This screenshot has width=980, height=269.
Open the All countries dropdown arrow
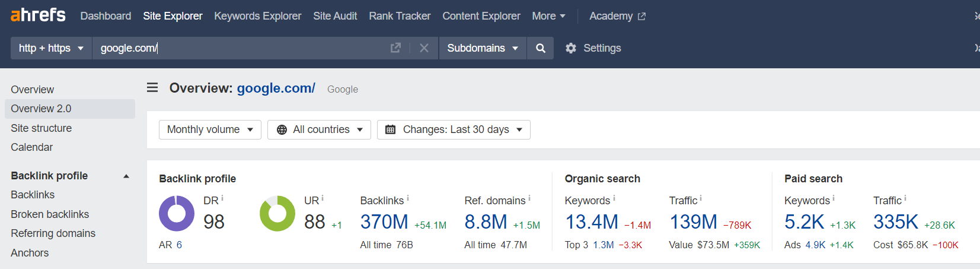pyautogui.click(x=360, y=129)
